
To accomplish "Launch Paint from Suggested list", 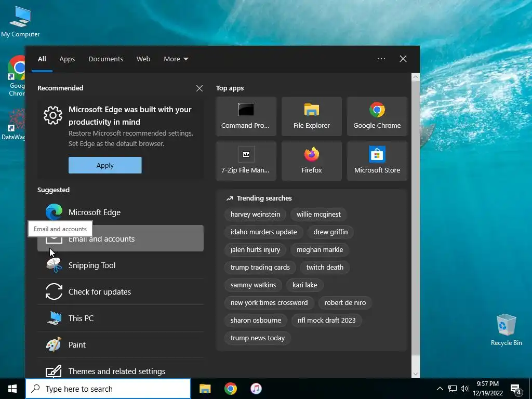I will tap(121, 344).
